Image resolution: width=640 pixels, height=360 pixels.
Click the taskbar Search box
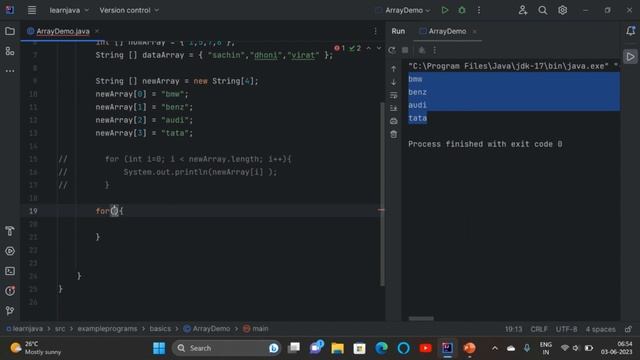(226, 348)
